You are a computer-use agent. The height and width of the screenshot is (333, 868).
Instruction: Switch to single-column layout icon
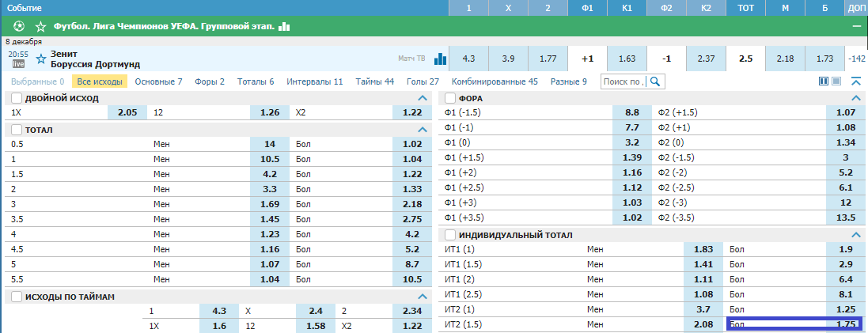coord(836,81)
